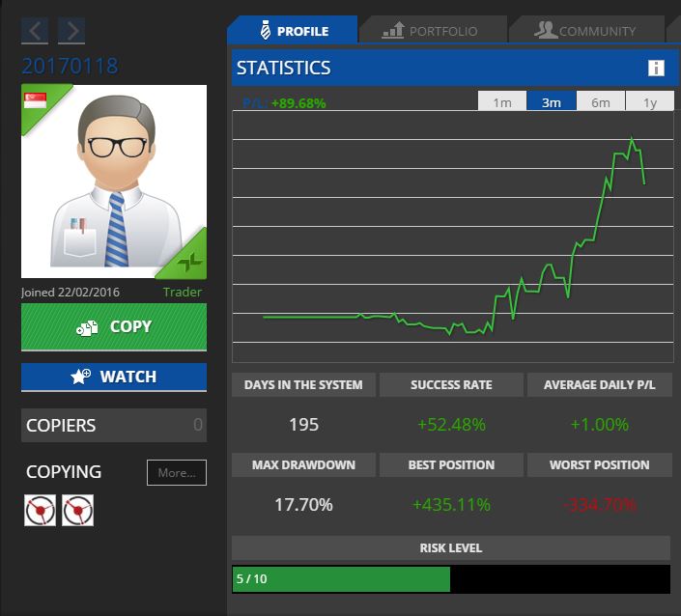This screenshot has height=616, width=681.
Task: Open the statistics info icon
Action: (x=656, y=68)
